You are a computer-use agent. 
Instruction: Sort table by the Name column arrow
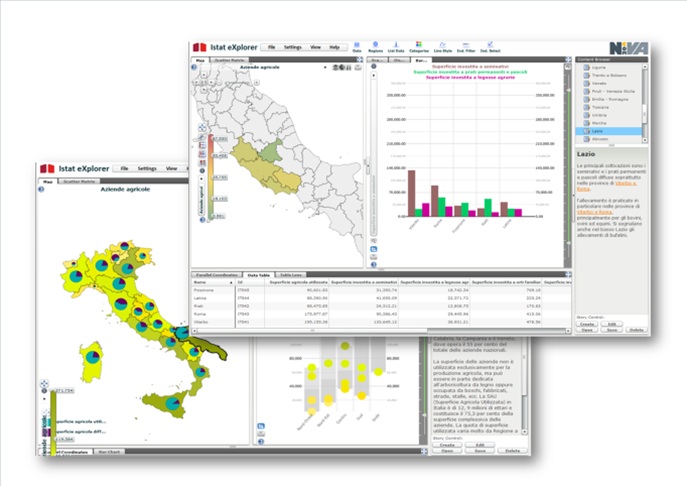pos(231,283)
